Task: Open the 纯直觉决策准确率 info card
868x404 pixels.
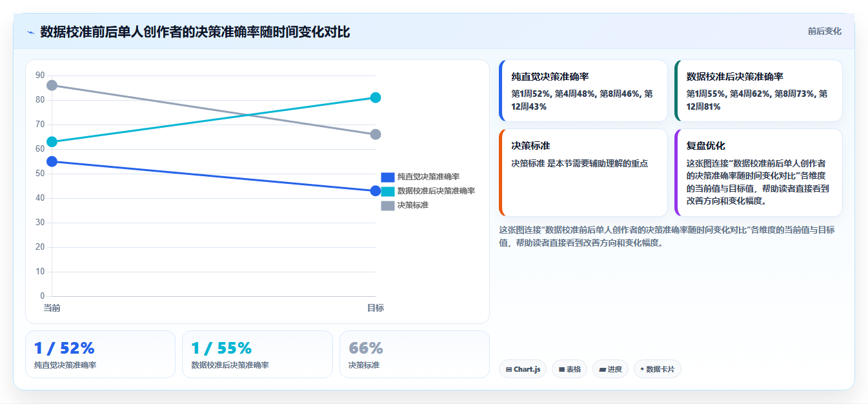Action: click(583, 91)
